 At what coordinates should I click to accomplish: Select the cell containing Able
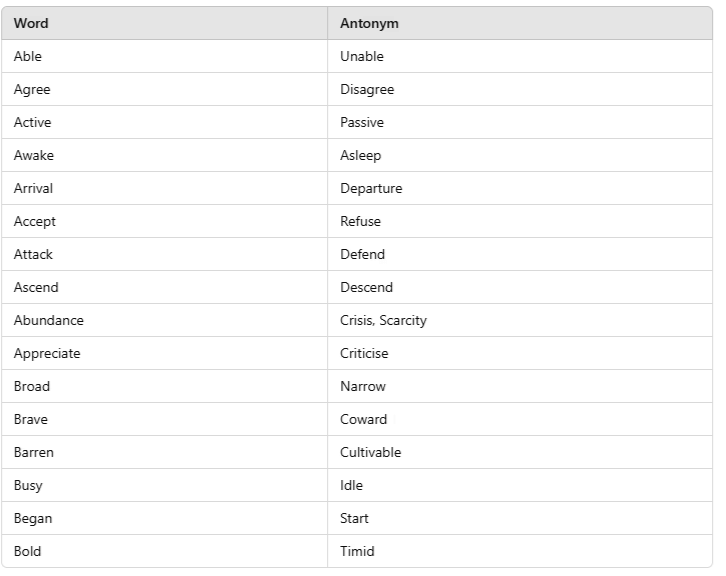click(28, 56)
